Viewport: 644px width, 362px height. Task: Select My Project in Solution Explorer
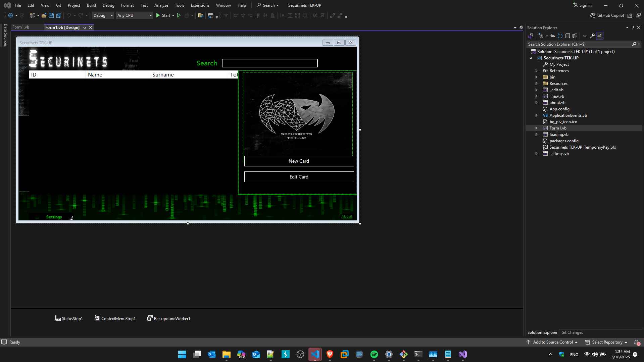[x=559, y=64]
